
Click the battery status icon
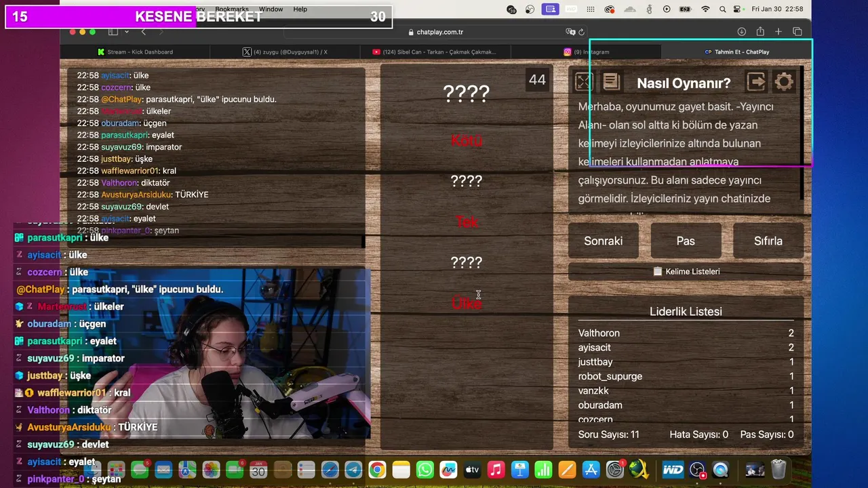coord(685,9)
